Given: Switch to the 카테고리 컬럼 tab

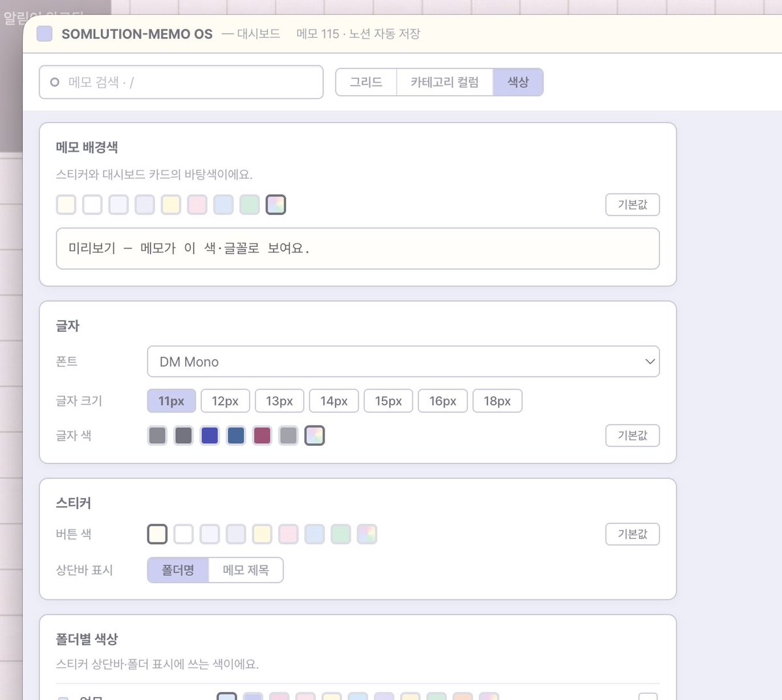Looking at the screenshot, I should 444,82.
